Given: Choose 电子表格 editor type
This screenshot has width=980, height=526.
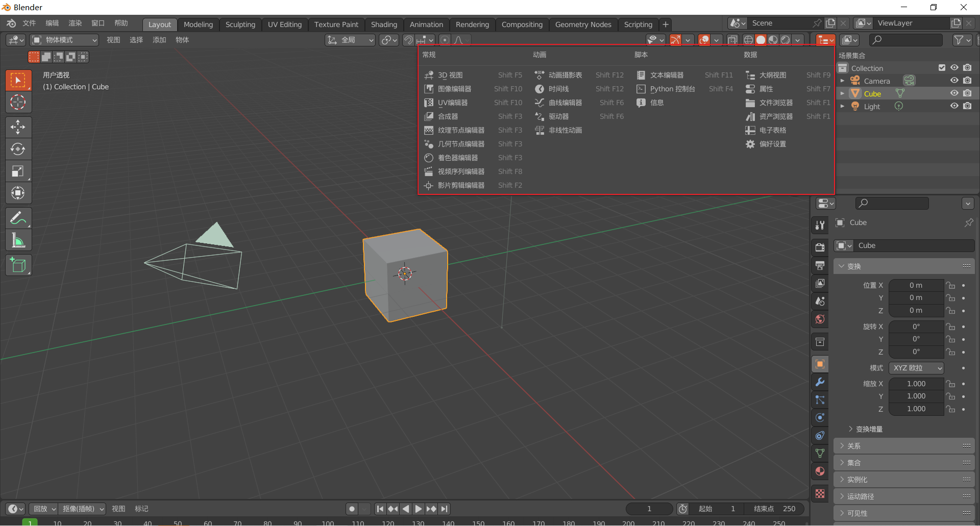Looking at the screenshot, I should [788, 130].
